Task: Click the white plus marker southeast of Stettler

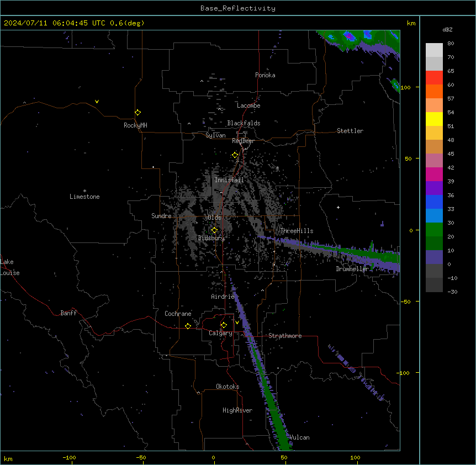Action: [338, 207]
